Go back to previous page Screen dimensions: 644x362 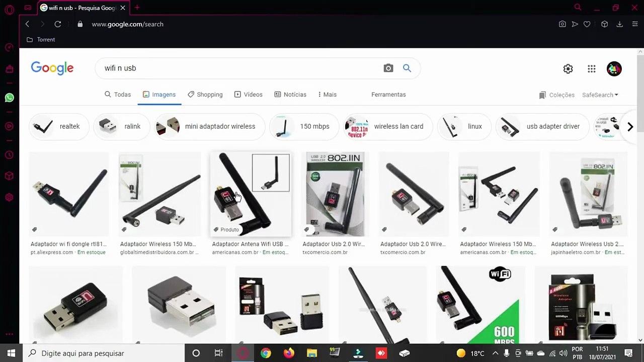[x=27, y=24]
